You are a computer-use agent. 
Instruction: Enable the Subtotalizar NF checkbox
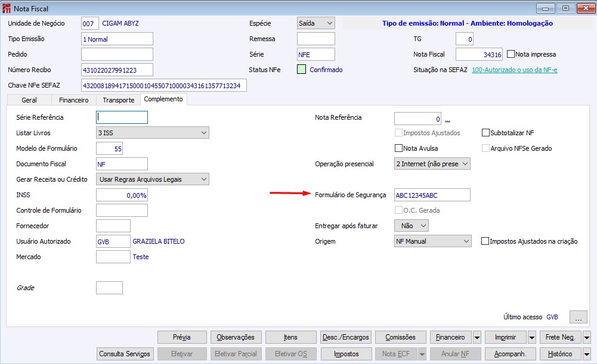[x=485, y=133]
